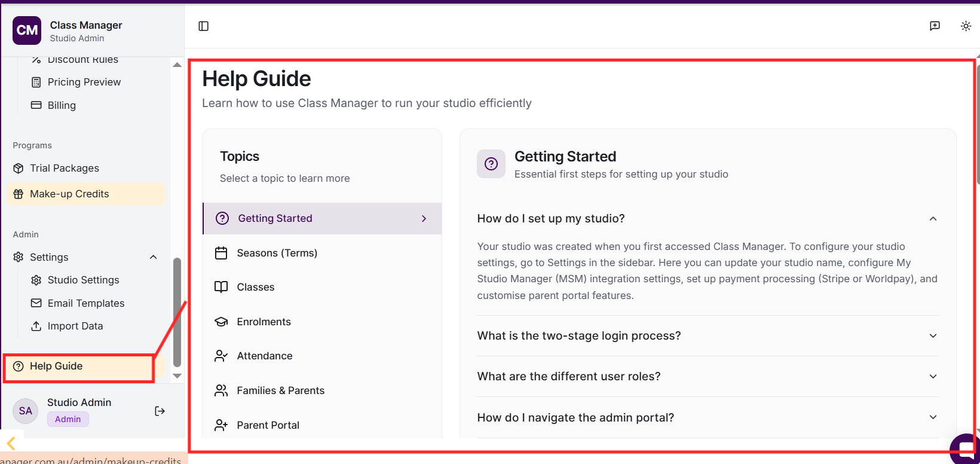Select the Classes topic
The height and width of the screenshot is (464, 980).
click(x=322, y=288)
